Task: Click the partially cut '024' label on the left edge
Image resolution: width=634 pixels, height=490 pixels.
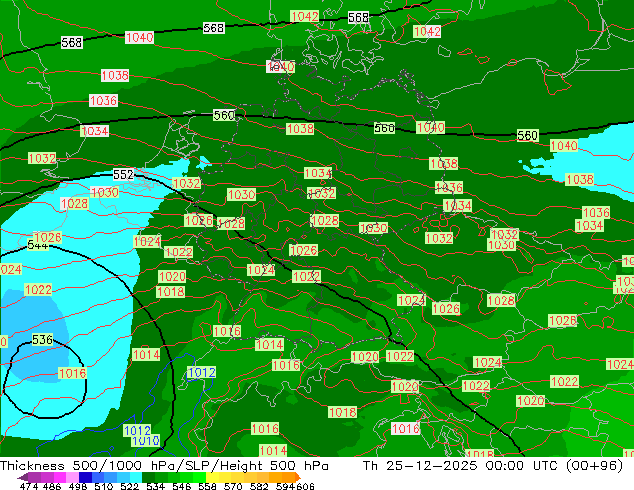Action: click(11, 269)
